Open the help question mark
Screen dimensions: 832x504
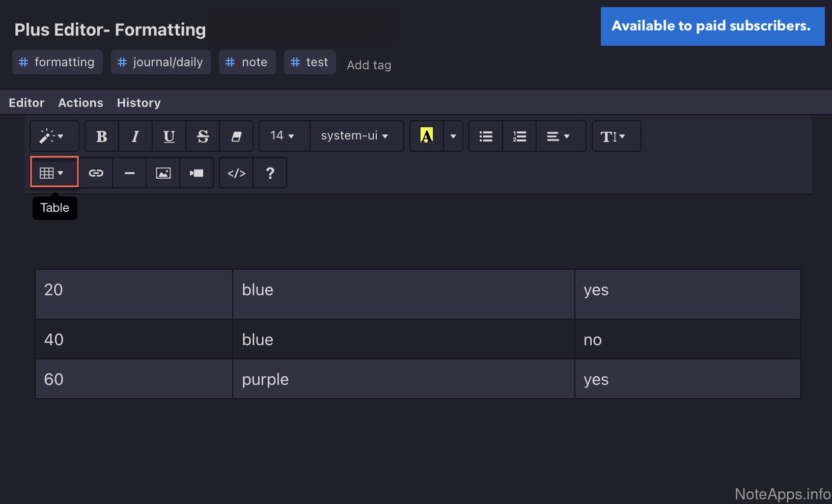270,173
